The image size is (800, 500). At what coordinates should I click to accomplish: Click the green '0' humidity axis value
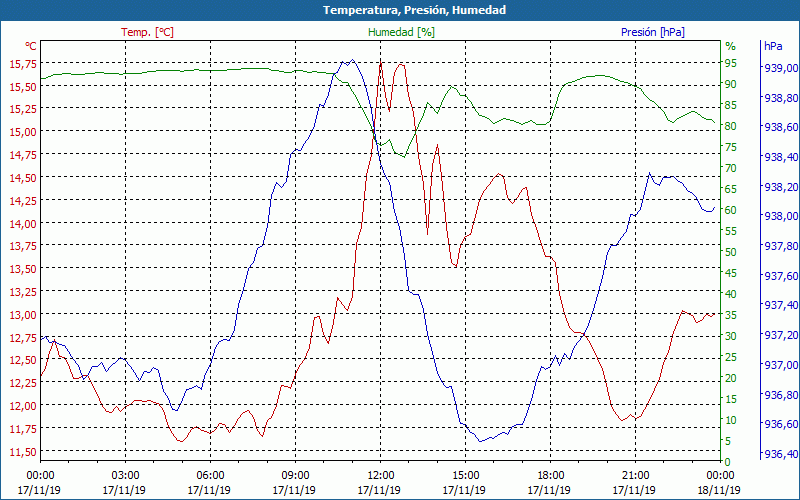point(728,462)
